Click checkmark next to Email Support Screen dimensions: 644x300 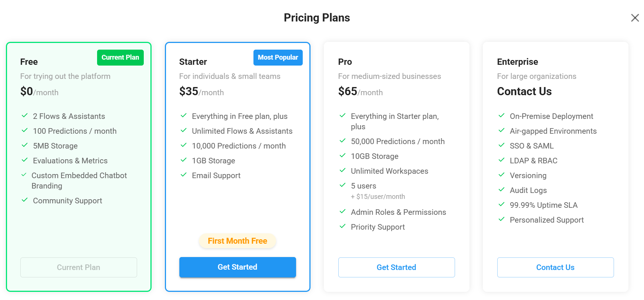tap(183, 175)
